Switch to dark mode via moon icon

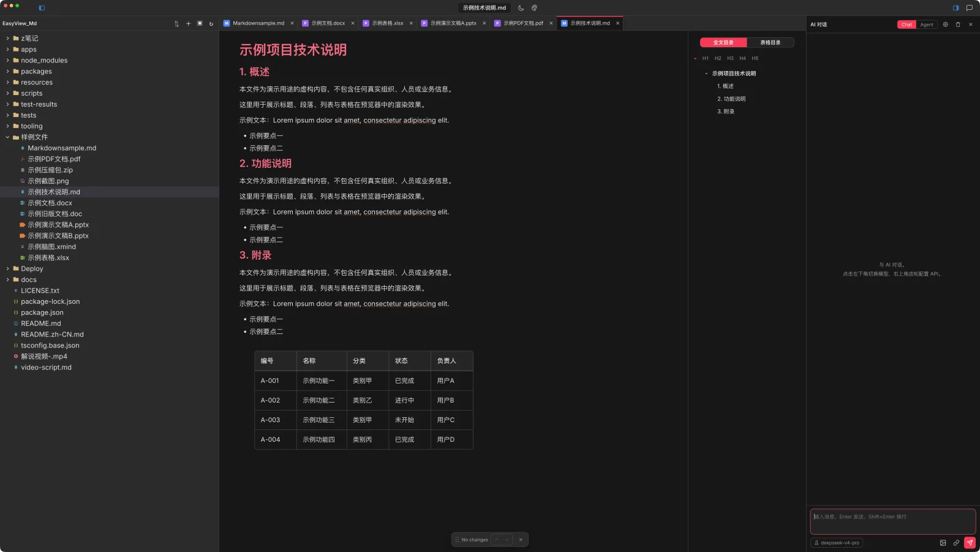tap(521, 8)
